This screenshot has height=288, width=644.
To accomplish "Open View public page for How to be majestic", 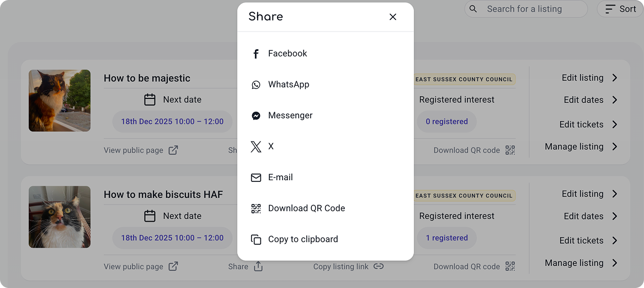I will 141,150.
